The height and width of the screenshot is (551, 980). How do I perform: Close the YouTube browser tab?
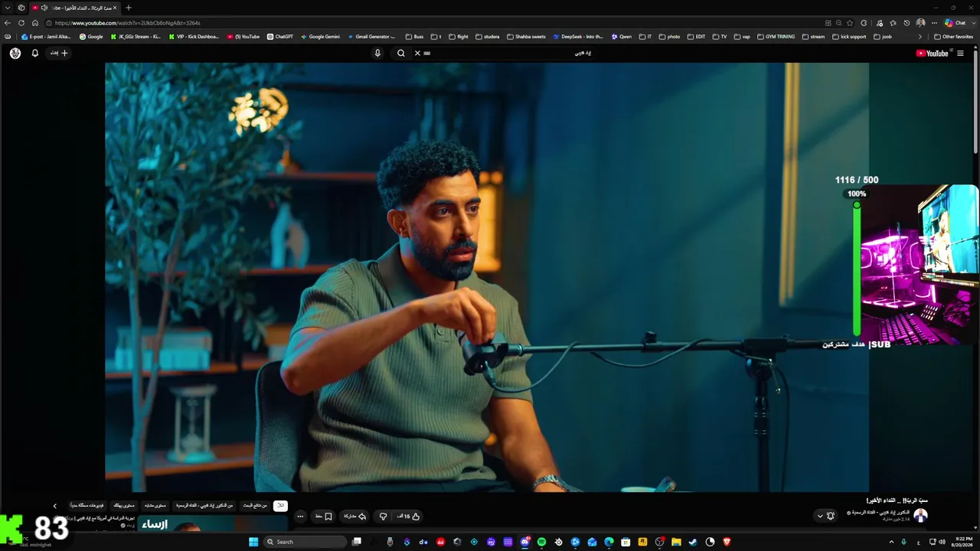(x=115, y=8)
